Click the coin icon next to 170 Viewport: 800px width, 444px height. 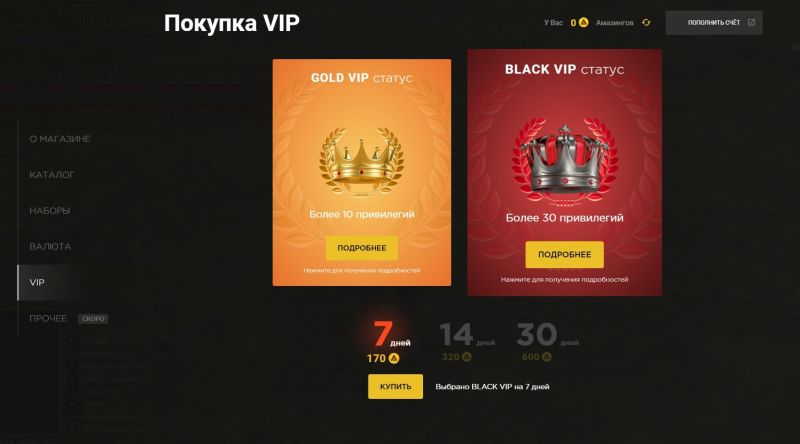pos(394,358)
